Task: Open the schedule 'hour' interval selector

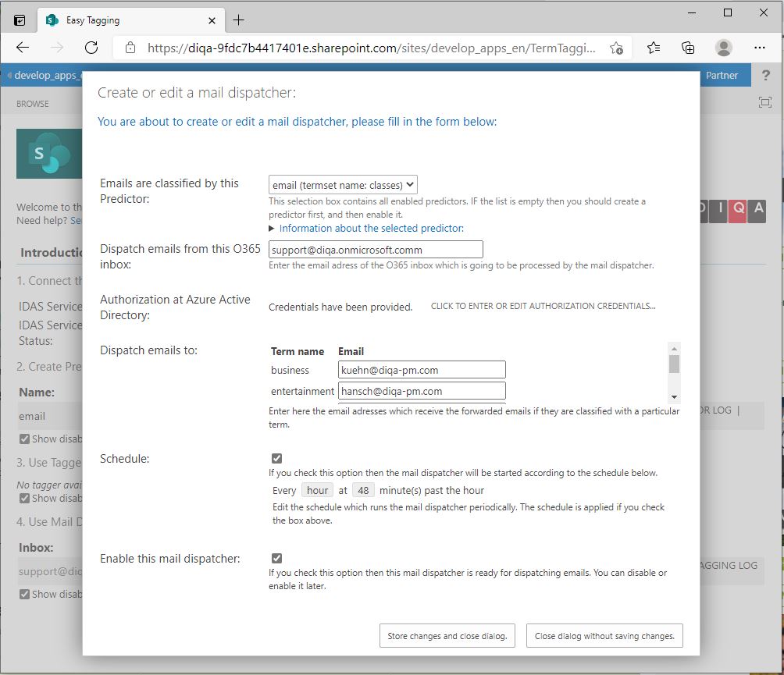Action: click(317, 490)
